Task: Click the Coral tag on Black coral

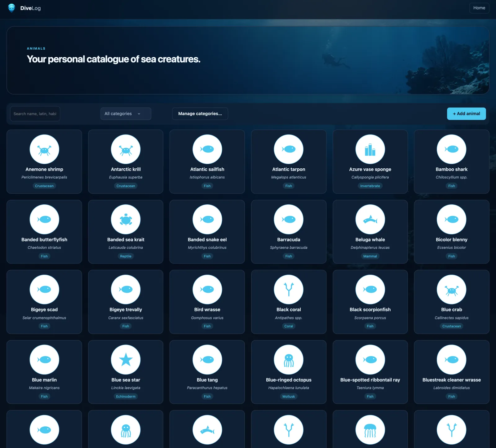Action: tap(289, 326)
